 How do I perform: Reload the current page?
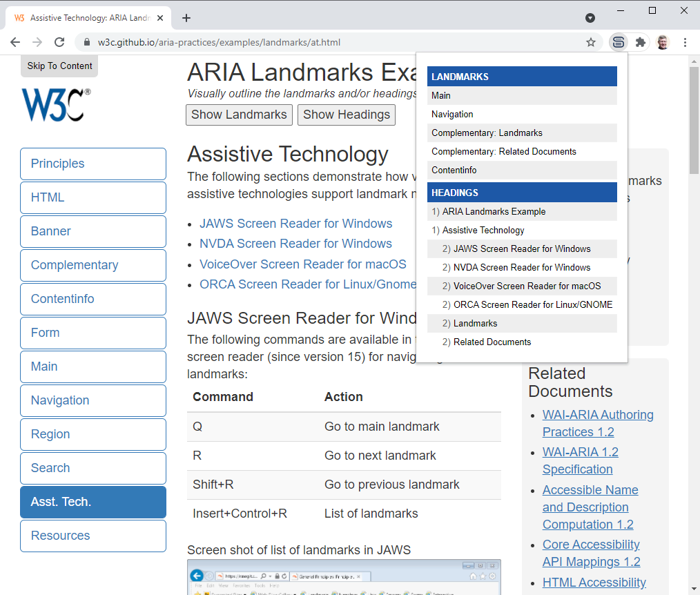[59, 42]
